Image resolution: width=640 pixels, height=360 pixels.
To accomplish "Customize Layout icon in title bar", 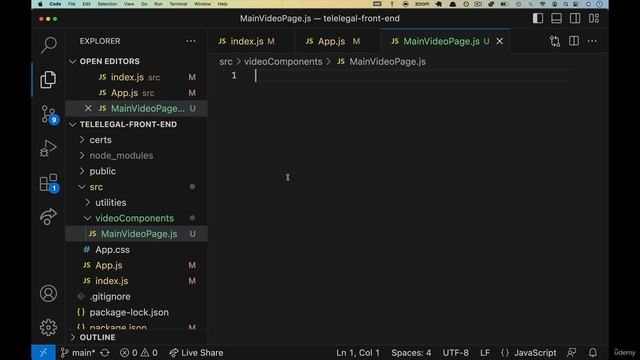I will pos(594,18).
